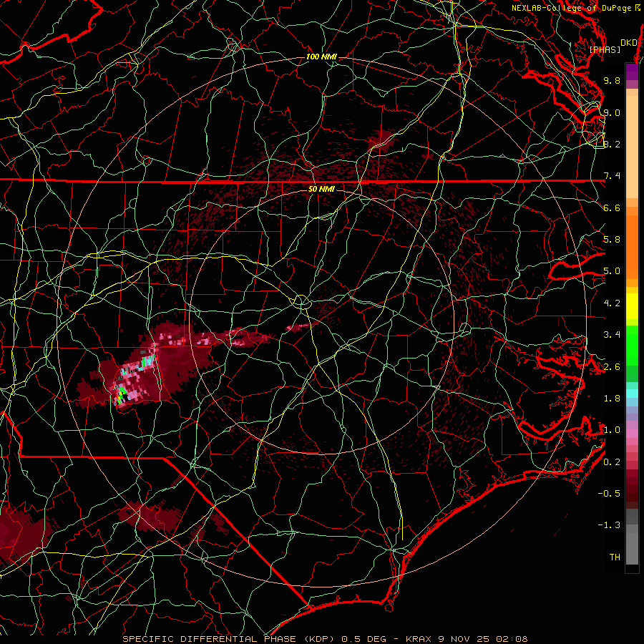Image resolution: width=644 pixels, height=644 pixels.
Task: Select the yellow segment of the colorbar
Action: (632, 306)
